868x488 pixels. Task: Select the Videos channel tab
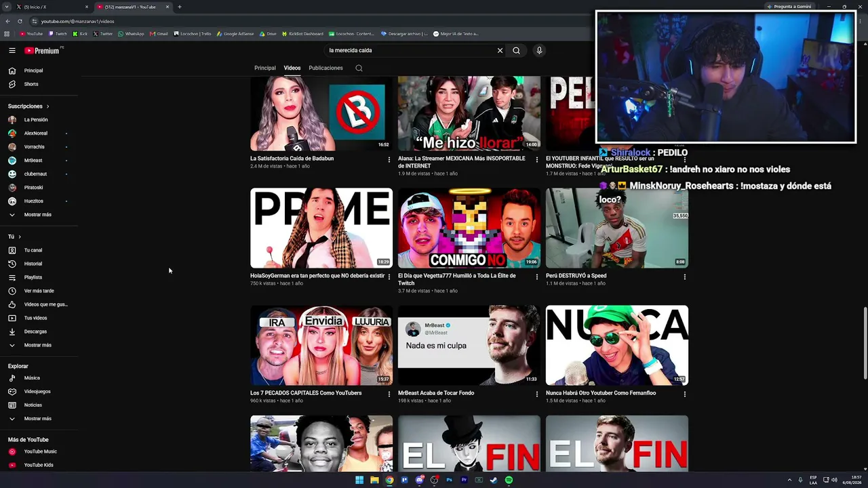pos(292,68)
